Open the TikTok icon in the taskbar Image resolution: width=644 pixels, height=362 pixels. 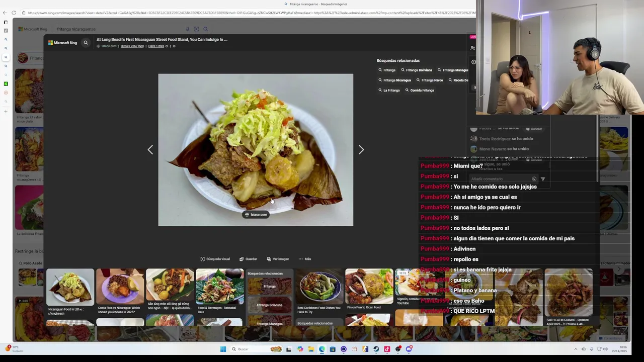click(x=387, y=349)
